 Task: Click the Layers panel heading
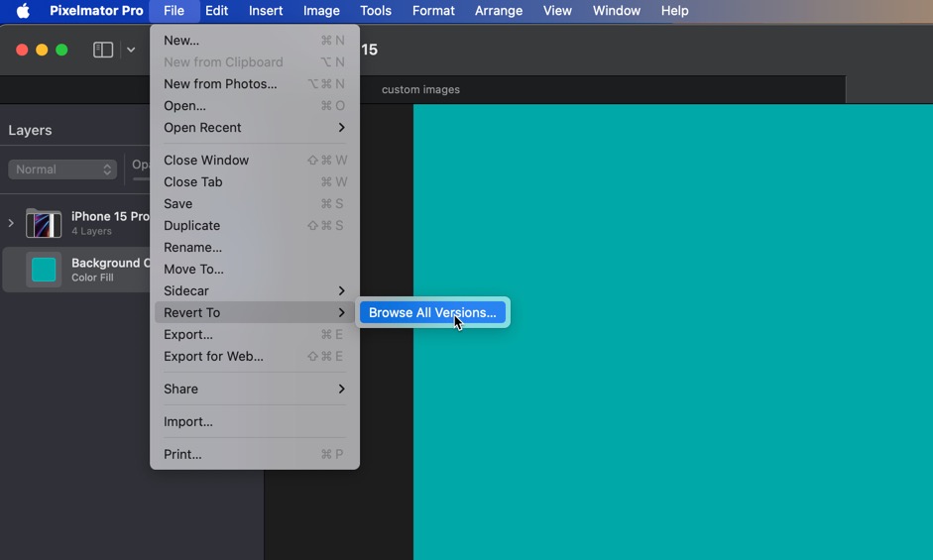(30, 130)
